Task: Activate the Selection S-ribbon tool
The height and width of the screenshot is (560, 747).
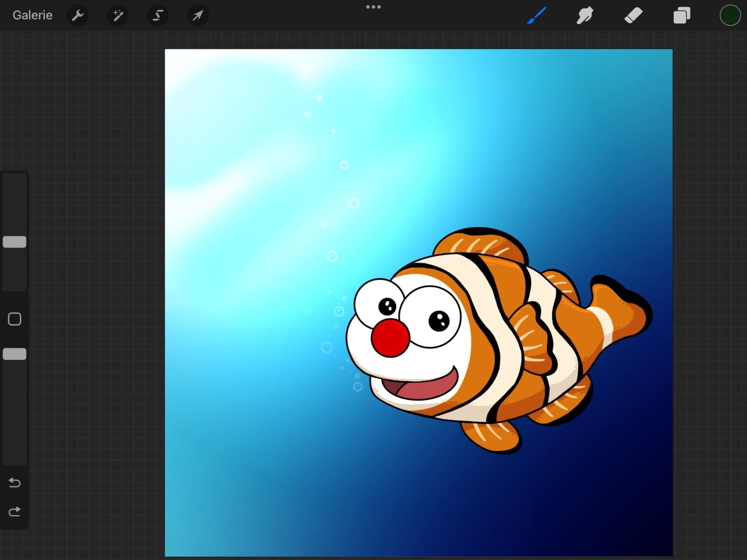Action: click(x=158, y=15)
